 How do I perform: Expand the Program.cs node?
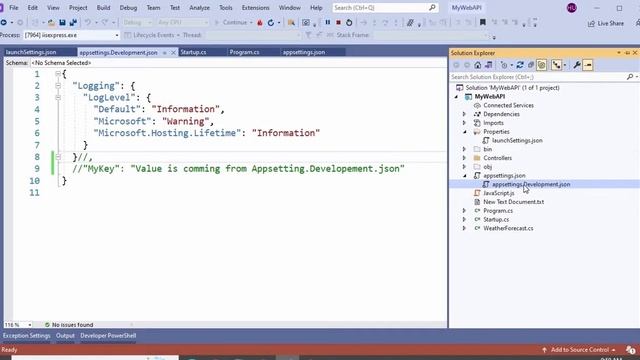(x=464, y=211)
